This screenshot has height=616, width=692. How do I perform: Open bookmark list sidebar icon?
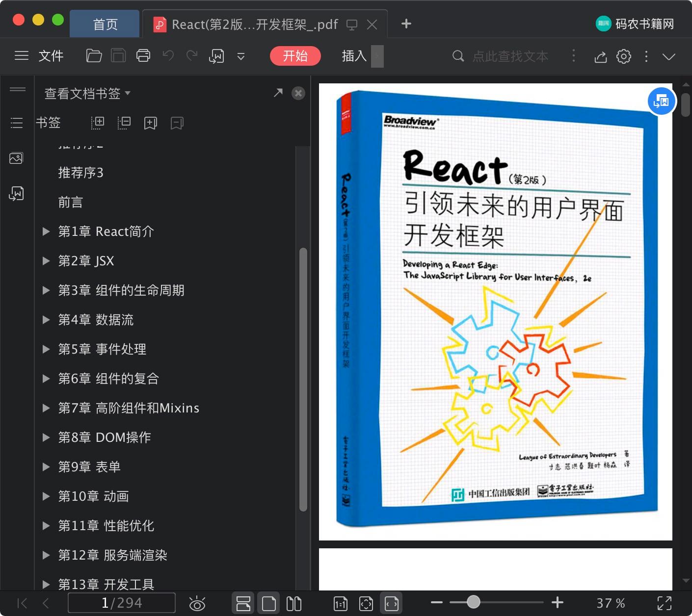tap(17, 123)
